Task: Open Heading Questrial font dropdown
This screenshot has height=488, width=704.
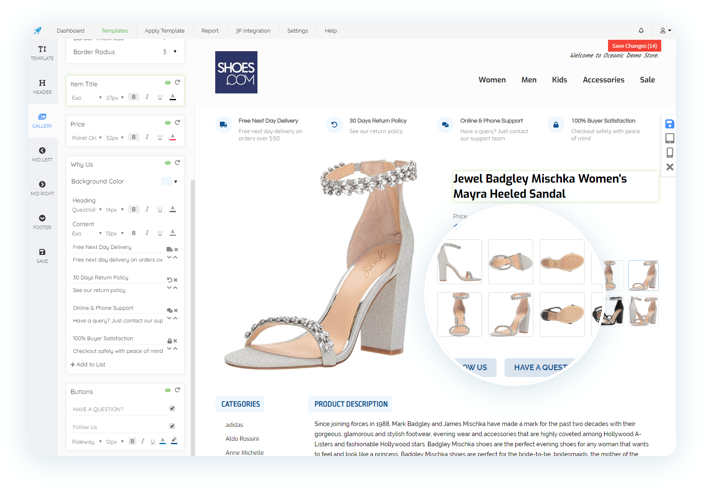Action: click(87, 210)
